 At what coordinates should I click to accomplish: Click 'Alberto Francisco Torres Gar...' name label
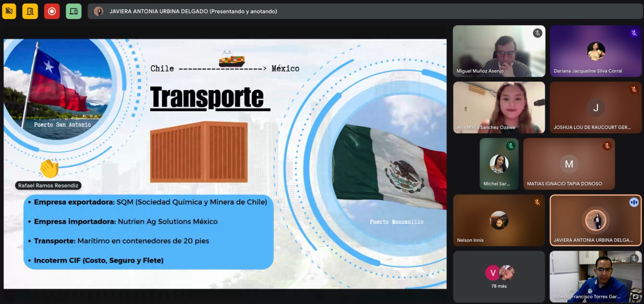587,296
